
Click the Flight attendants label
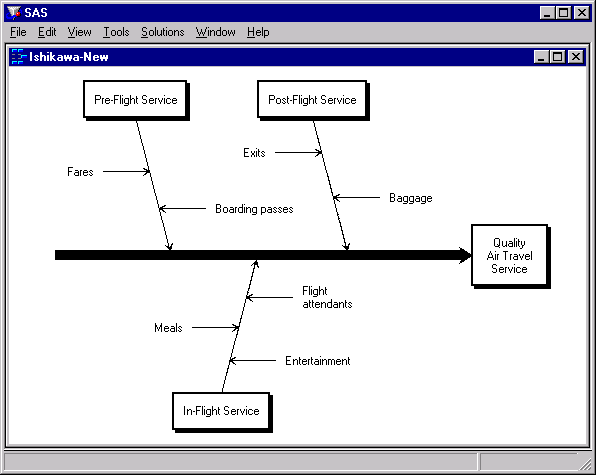(x=327, y=297)
